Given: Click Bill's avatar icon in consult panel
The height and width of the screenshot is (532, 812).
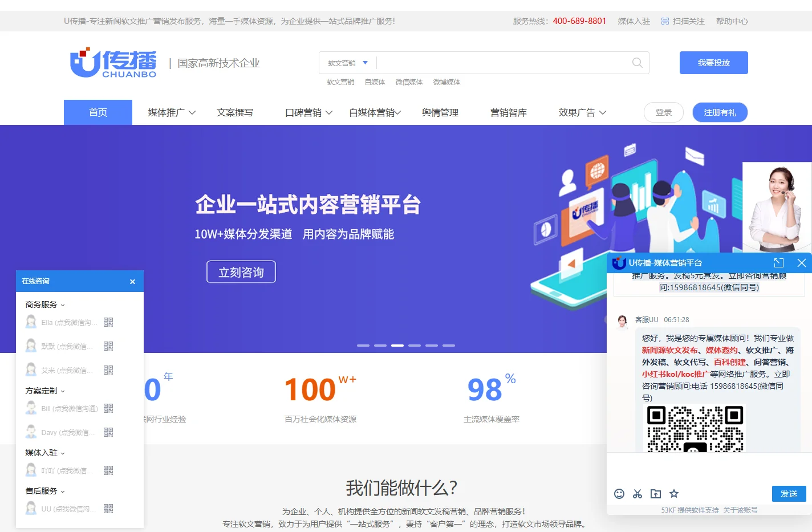Looking at the screenshot, I should click(31, 408).
